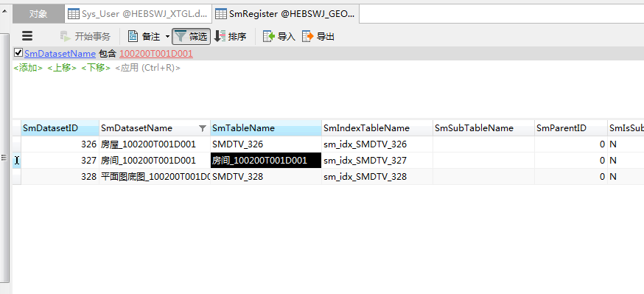Click the SmIndexTableName column header
The height and width of the screenshot is (294, 644).
[377, 128]
